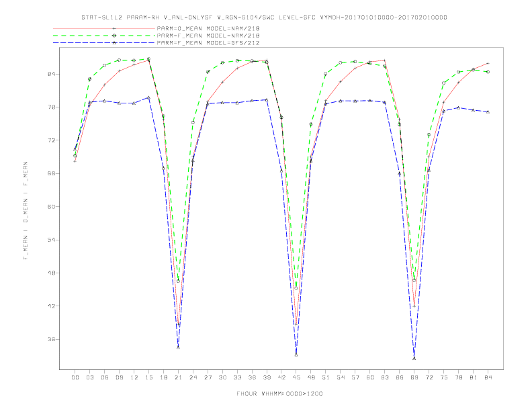Click x-axis tick label 60
532x411 pixels.
click(x=370, y=377)
